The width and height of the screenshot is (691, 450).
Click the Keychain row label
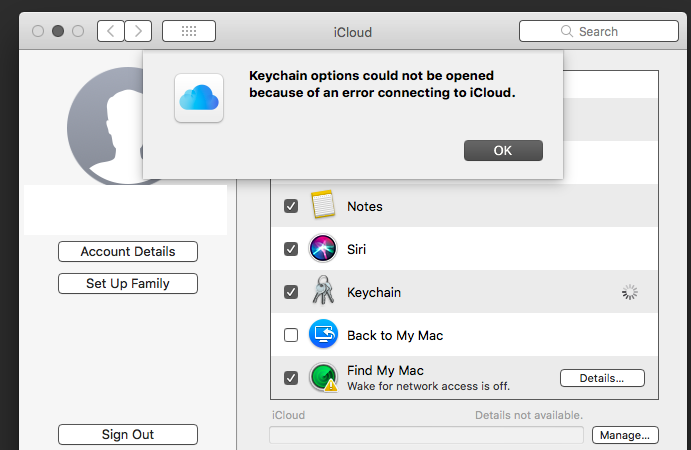click(374, 292)
